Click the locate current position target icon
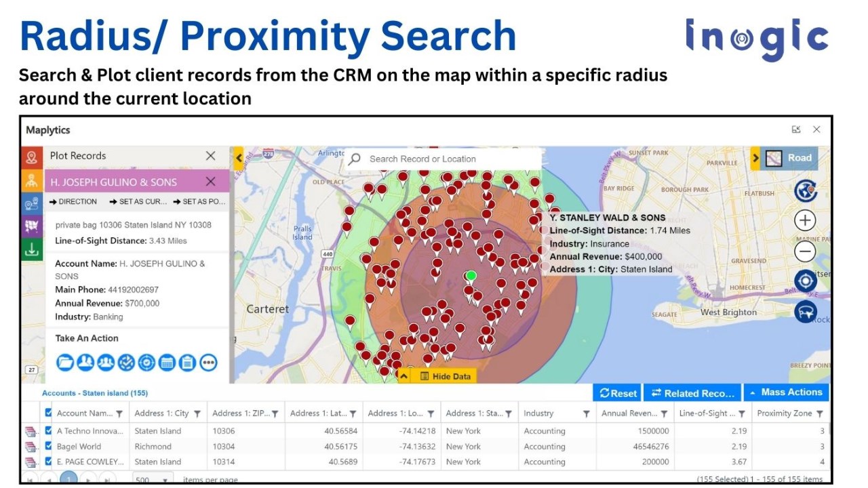 (x=805, y=281)
